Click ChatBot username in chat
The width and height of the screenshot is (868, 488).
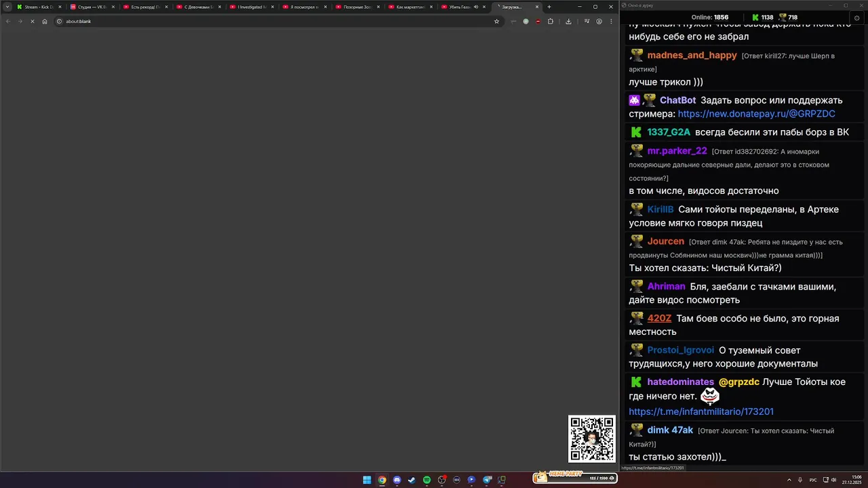pyautogui.click(x=677, y=100)
